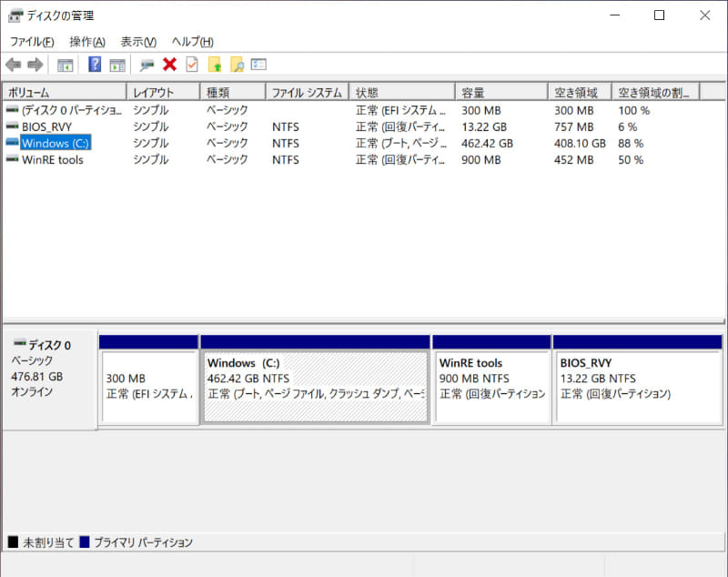Click the view settings list toolbar icon
Viewport: 728px width, 577px height.
coord(258,64)
